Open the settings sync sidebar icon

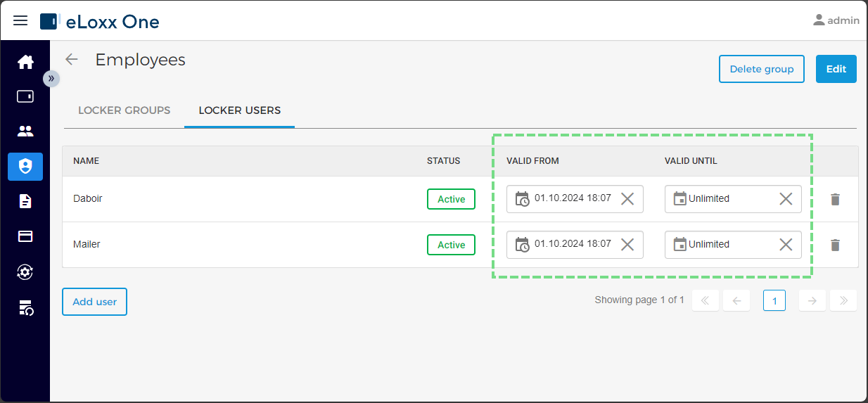[x=25, y=271]
